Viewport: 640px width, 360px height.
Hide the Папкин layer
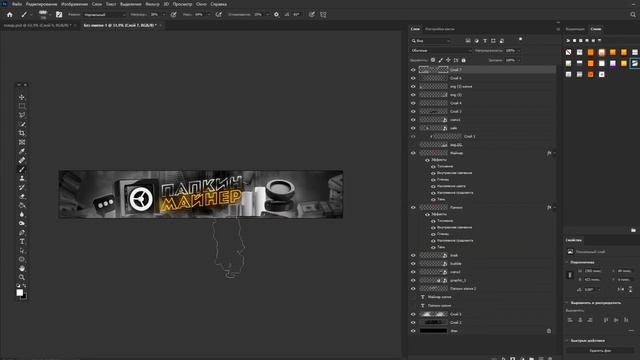413,207
